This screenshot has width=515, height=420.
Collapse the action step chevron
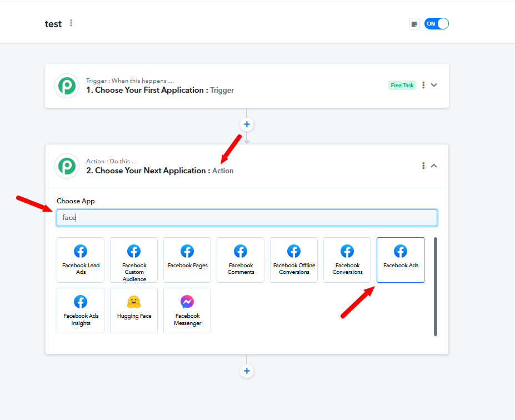pyautogui.click(x=434, y=166)
